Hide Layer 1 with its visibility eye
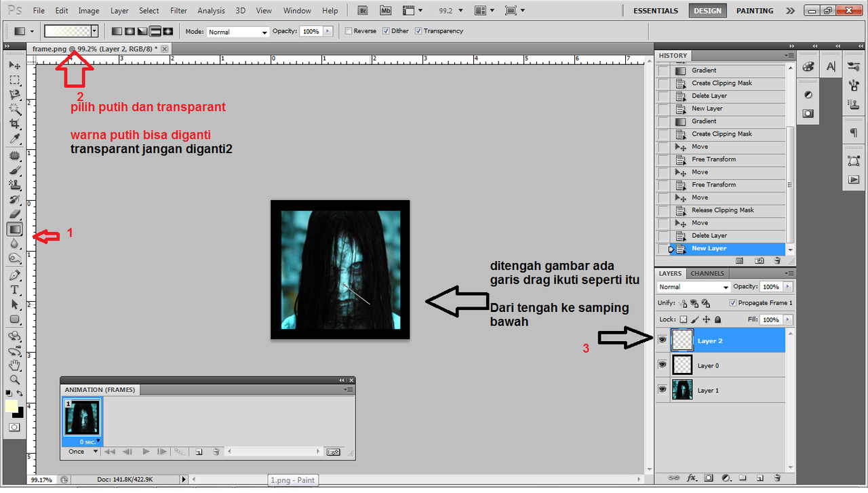Image resolution: width=868 pixels, height=493 pixels. click(662, 389)
